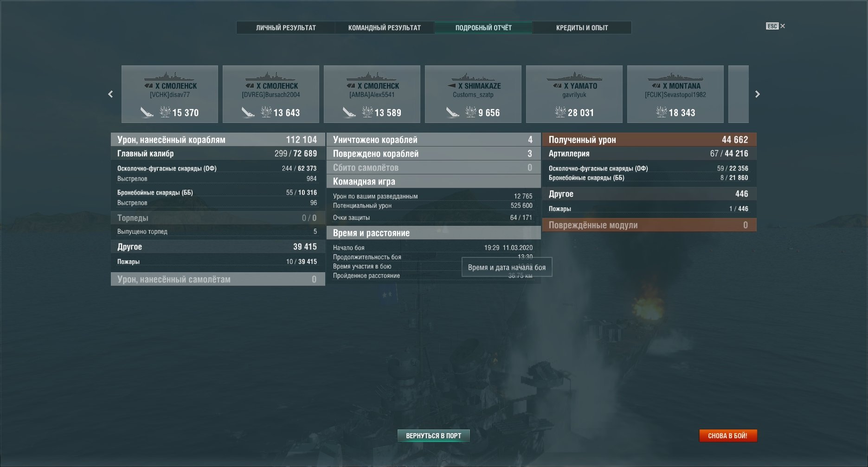868x467 pixels.
Task: Select the Shimakaze Customs_szatp ship card
Action: pyautogui.click(x=473, y=94)
